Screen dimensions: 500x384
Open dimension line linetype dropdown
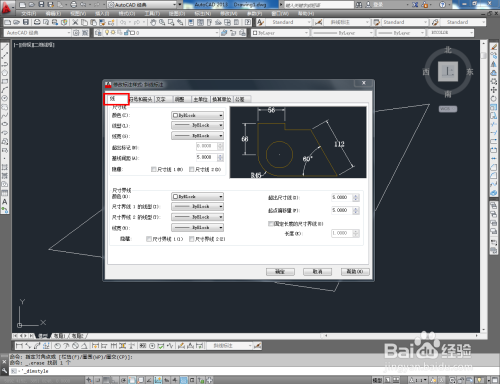pos(197,125)
